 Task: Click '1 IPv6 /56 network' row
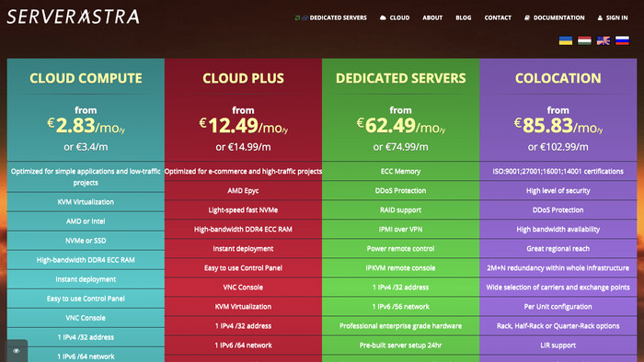(x=400, y=306)
